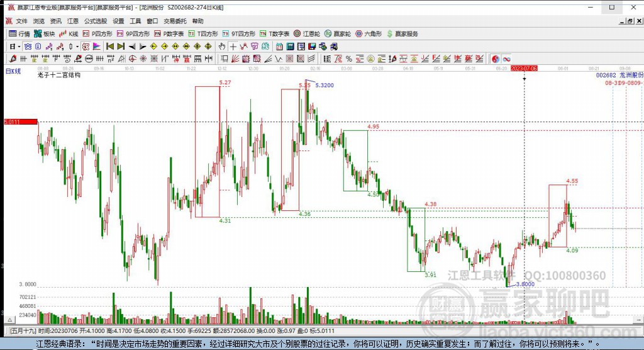Open the calendar icon

point(279,47)
